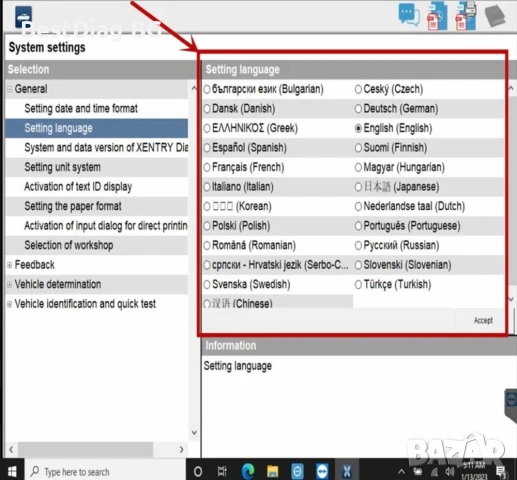Screen dimensions: 517x480
Task: Open the gray book manual icon
Action: [495, 16]
